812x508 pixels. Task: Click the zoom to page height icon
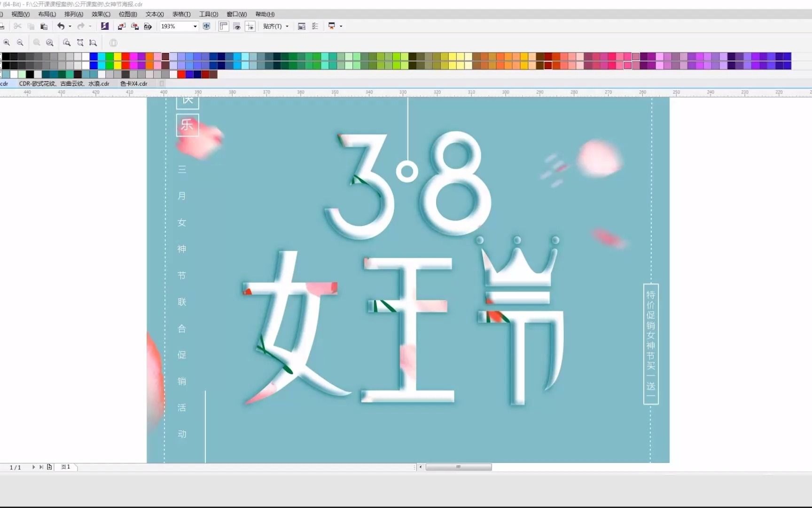tap(93, 43)
